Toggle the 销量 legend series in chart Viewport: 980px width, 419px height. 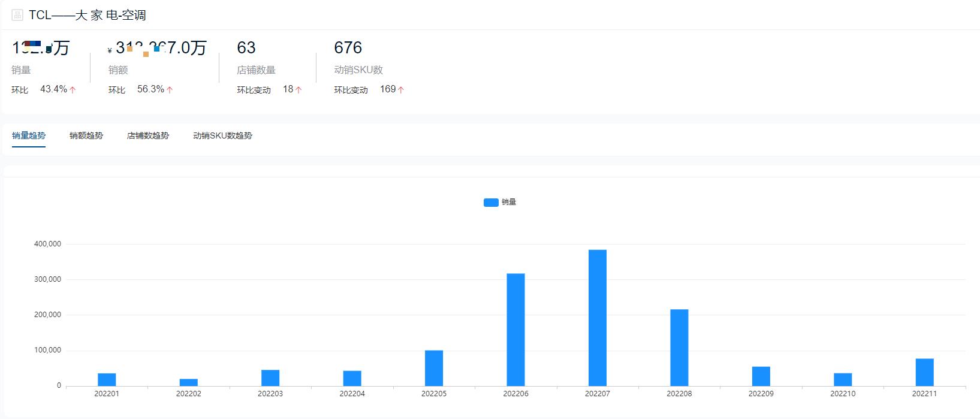pyautogui.click(x=509, y=203)
